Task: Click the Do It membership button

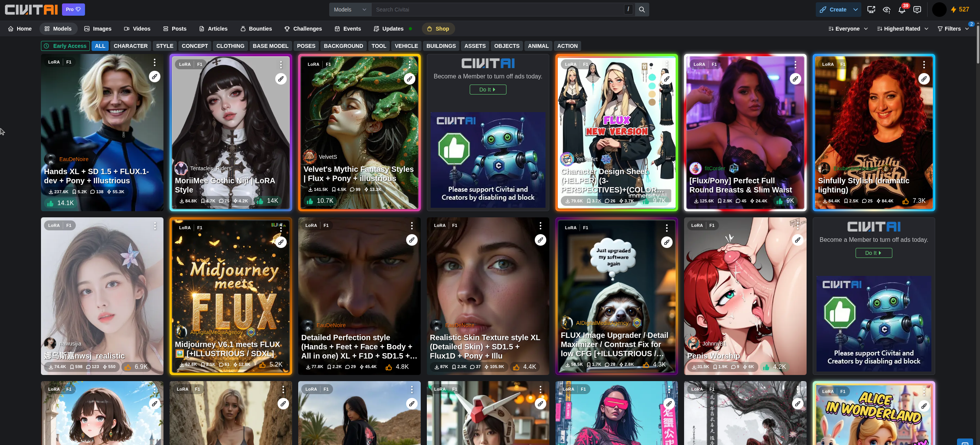Action: 488,90
